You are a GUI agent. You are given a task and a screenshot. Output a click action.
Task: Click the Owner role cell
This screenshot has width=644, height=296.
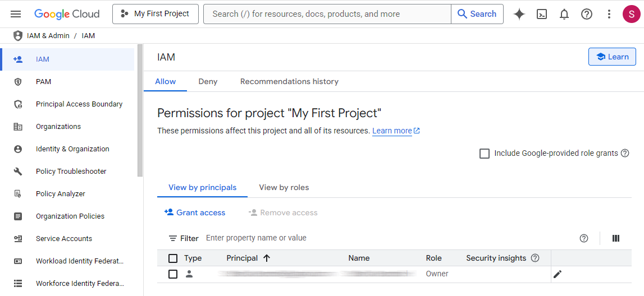[x=437, y=274]
